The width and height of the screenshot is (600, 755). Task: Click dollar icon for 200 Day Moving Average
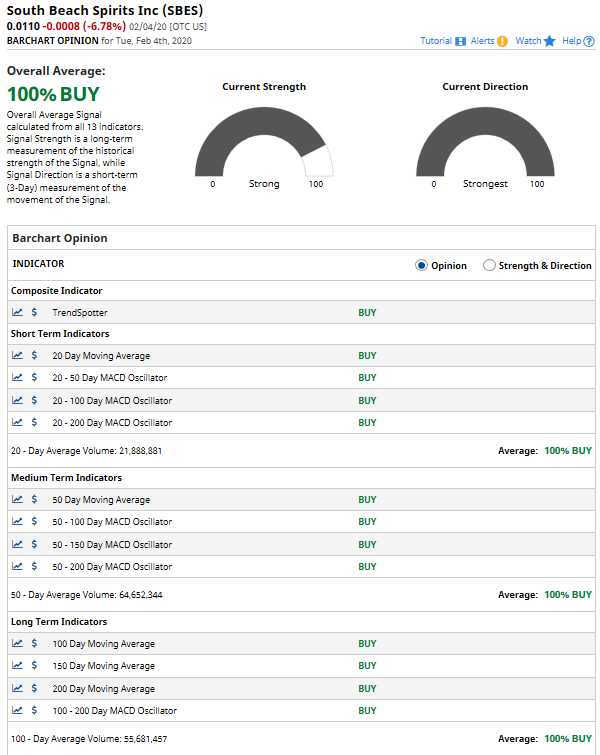(x=34, y=688)
